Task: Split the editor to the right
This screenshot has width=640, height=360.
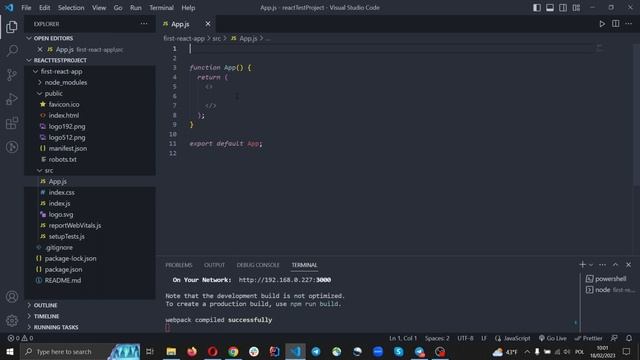Action: click(616, 24)
